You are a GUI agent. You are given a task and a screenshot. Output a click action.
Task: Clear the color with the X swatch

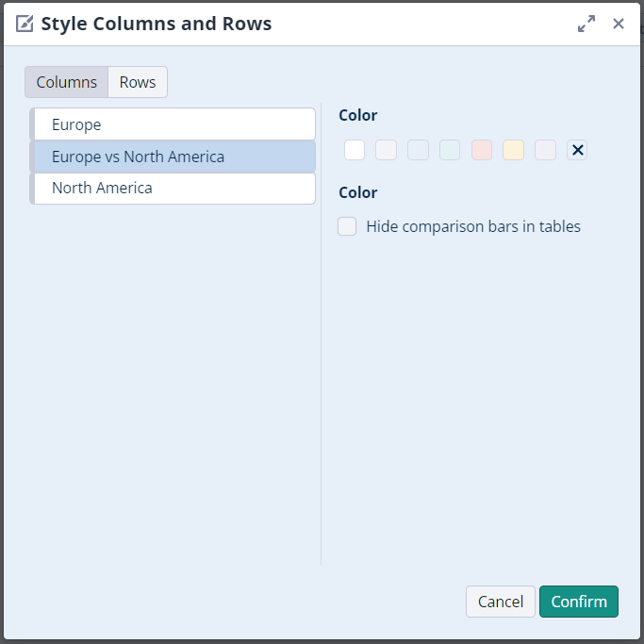[x=577, y=150]
